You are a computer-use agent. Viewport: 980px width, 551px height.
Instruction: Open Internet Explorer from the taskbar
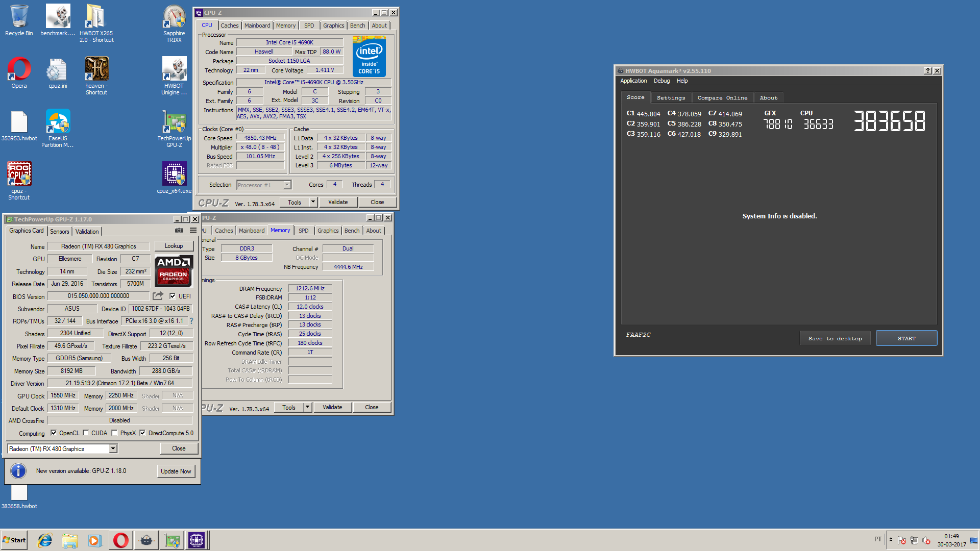click(45, 540)
